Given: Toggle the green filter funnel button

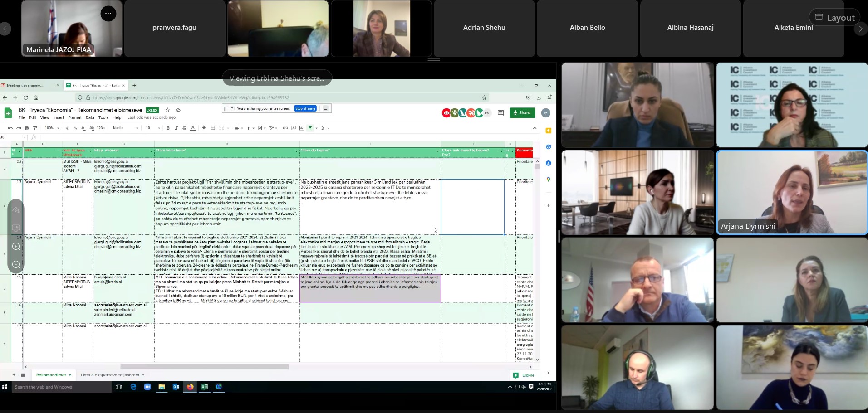Looking at the screenshot, I should click(310, 128).
